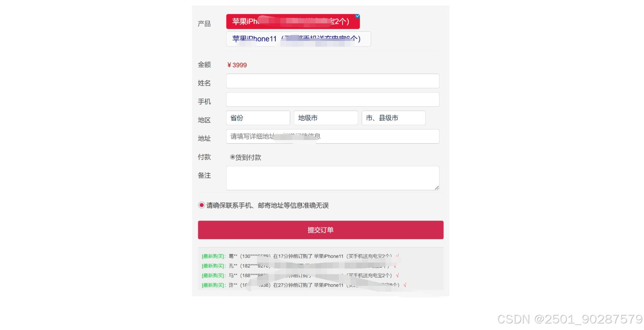This screenshot has width=644, height=330.
Task: Open the 地级市 city dropdown
Action: [x=325, y=117]
